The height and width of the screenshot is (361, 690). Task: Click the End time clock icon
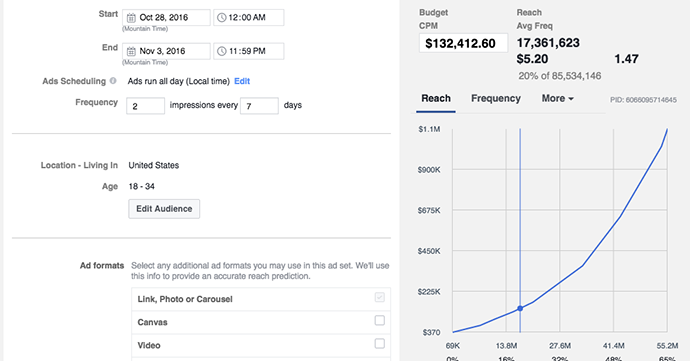(x=222, y=51)
